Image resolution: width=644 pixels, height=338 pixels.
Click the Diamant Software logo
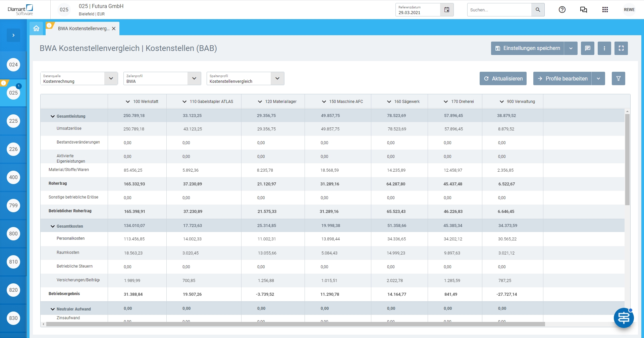click(20, 10)
